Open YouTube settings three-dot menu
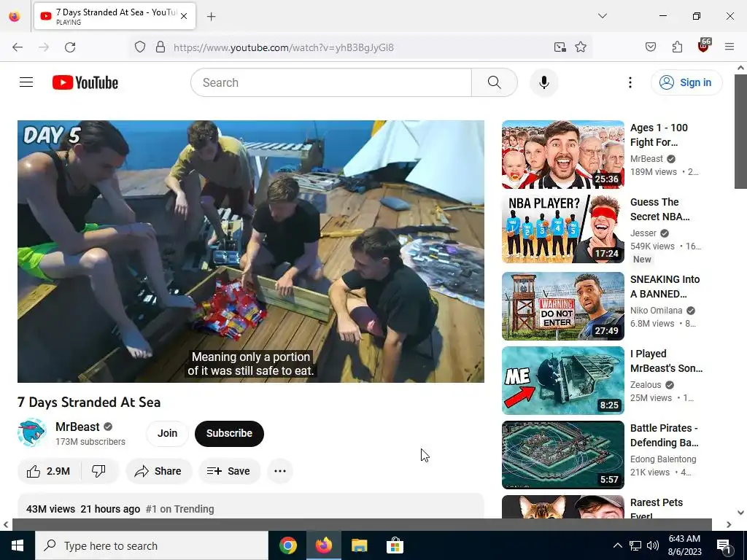The width and height of the screenshot is (747, 560). pyautogui.click(x=630, y=82)
